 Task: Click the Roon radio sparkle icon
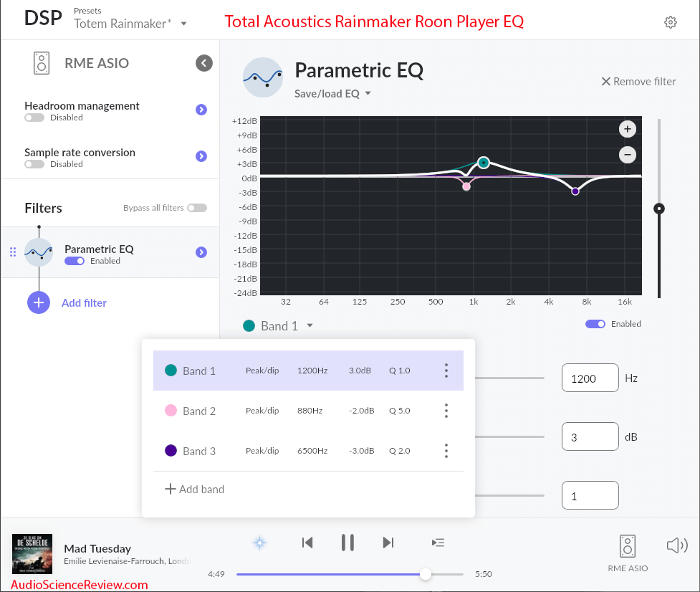259,543
